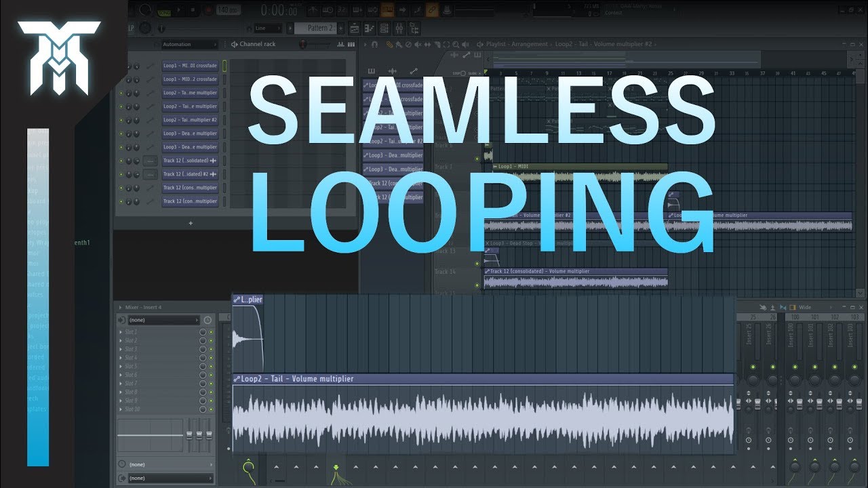Viewport: 868px width, 488px height.
Task: Toggle the green enable light for mixer Slot 5
Action: pyautogui.click(x=211, y=366)
